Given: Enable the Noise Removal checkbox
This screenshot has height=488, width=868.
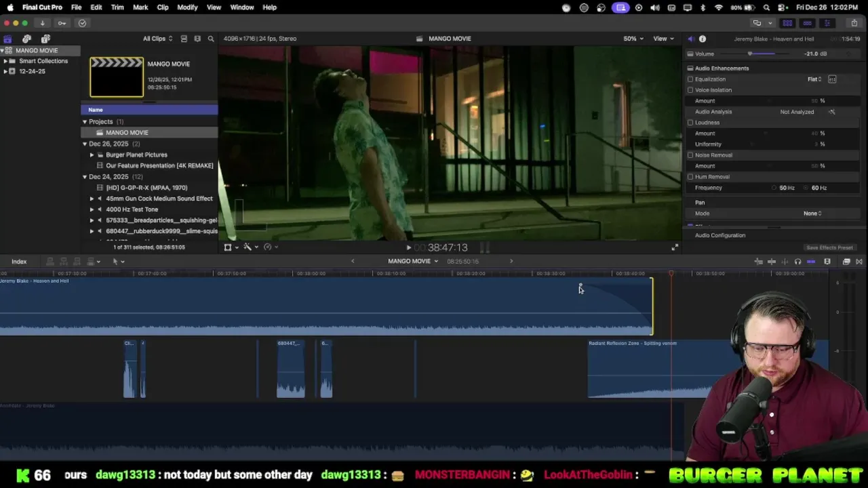Looking at the screenshot, I should (690, 155).
